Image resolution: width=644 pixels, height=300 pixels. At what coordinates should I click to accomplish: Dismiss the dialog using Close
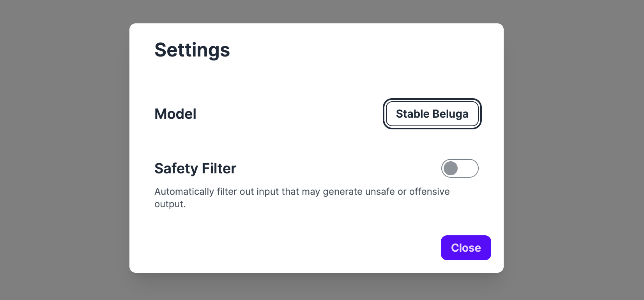click(466, 248)
